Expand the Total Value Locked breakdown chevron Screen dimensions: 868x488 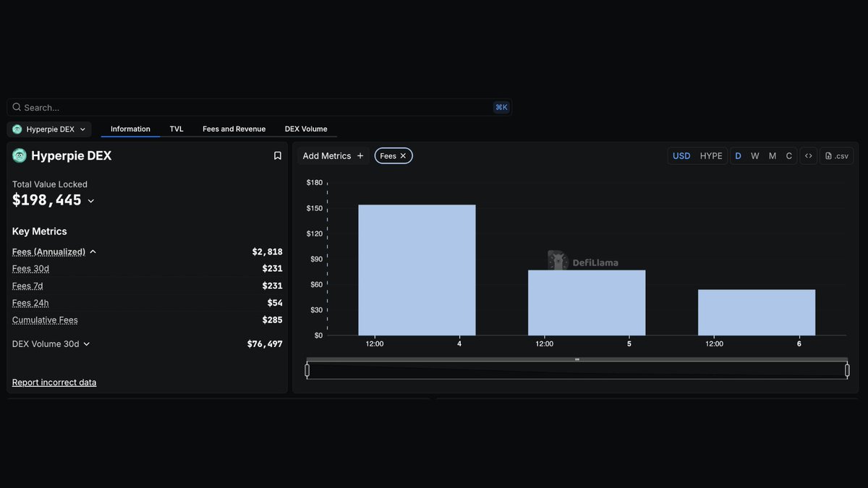91,201
